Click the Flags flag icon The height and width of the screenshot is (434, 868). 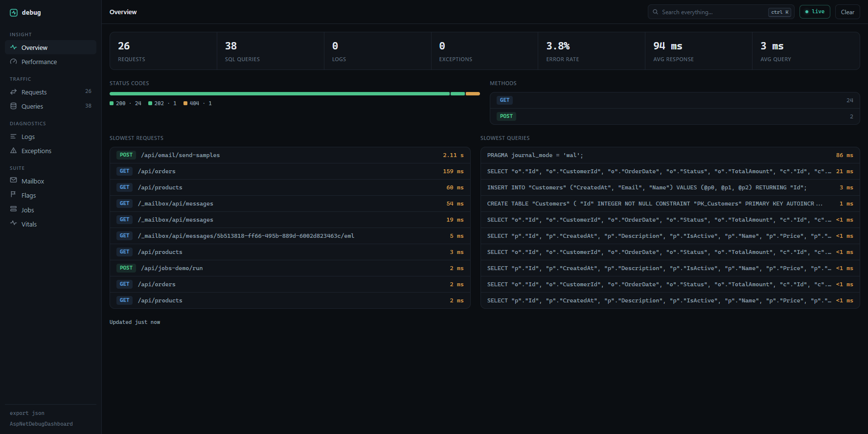pos(14,195)
